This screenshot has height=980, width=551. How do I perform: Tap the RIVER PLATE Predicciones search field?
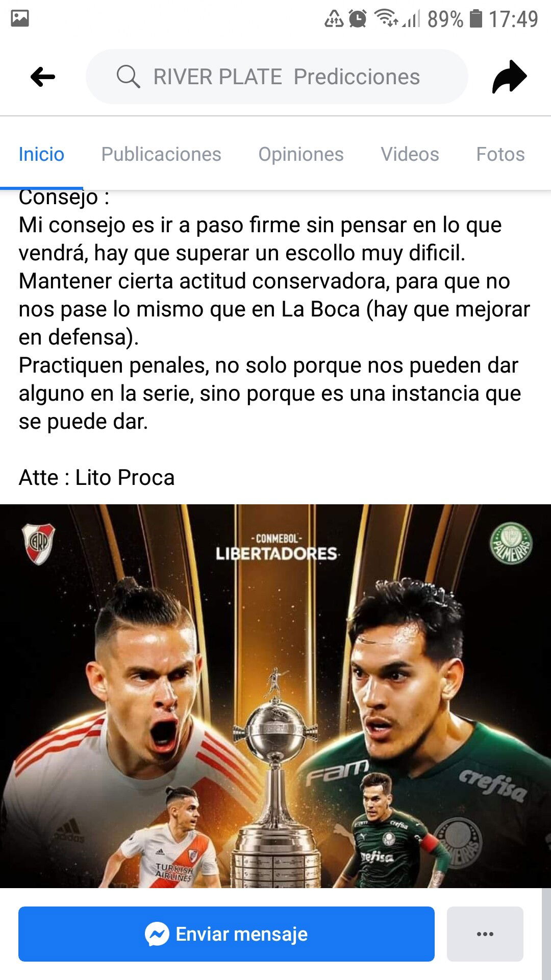pos(277,77)
